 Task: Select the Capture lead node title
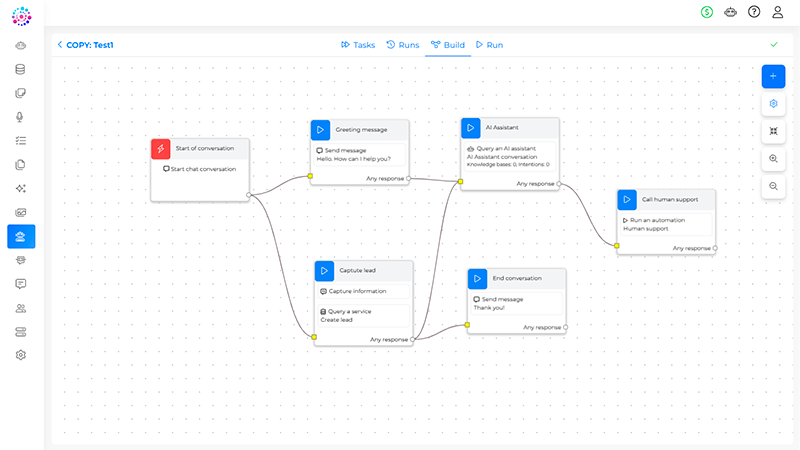tap(358, 270)
